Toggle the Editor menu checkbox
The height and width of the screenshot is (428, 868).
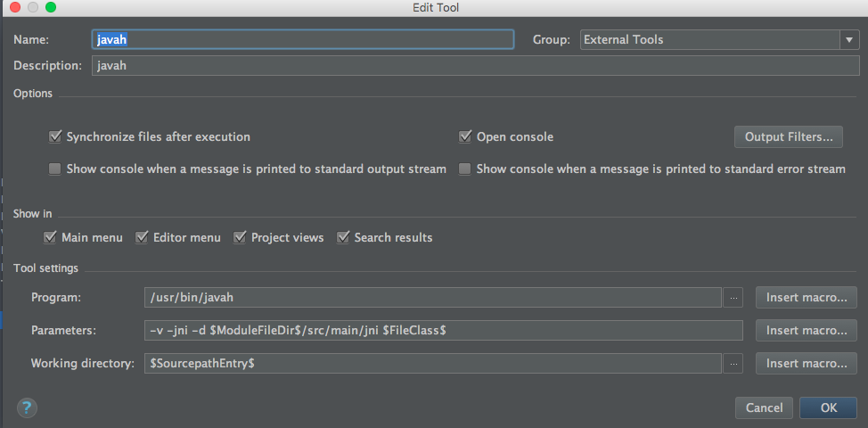(142, 237)
